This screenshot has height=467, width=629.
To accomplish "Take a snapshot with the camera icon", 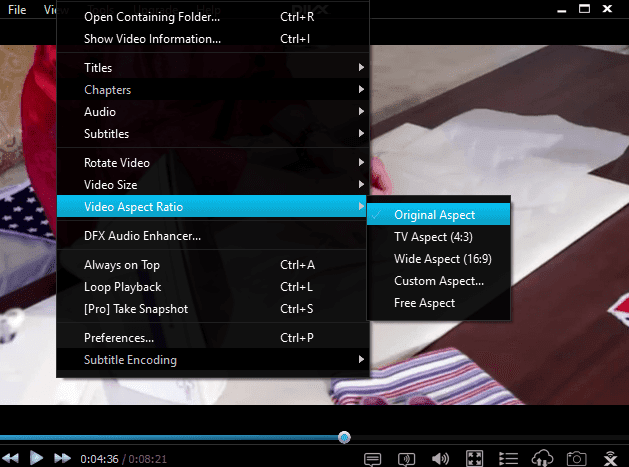I will coord(576,459).
